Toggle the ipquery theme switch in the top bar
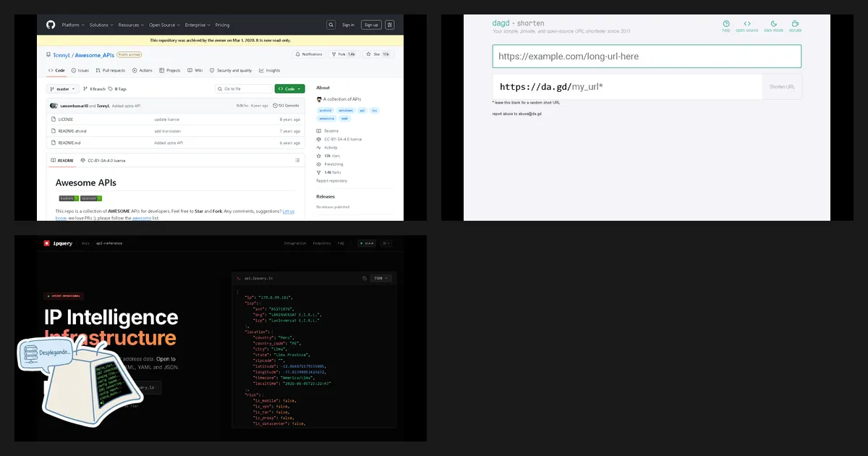This screenshot has width=868, height=456. click(x=386, y=243)
